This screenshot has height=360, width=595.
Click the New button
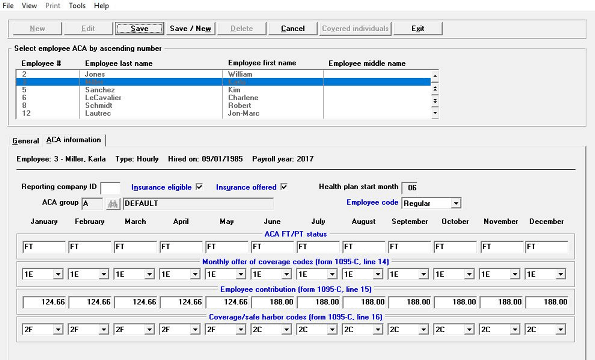[x=37, y=28]
